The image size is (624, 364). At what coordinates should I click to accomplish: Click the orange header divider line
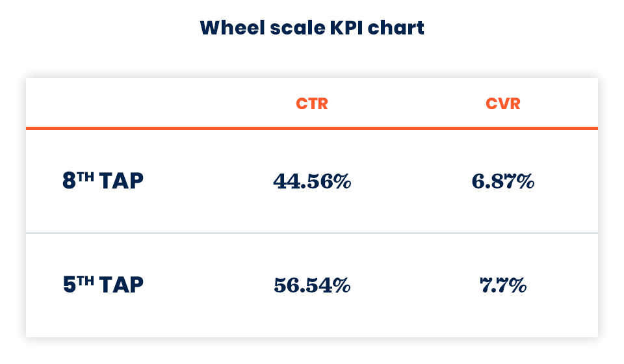pyautogui.click(x=312, y=128)
